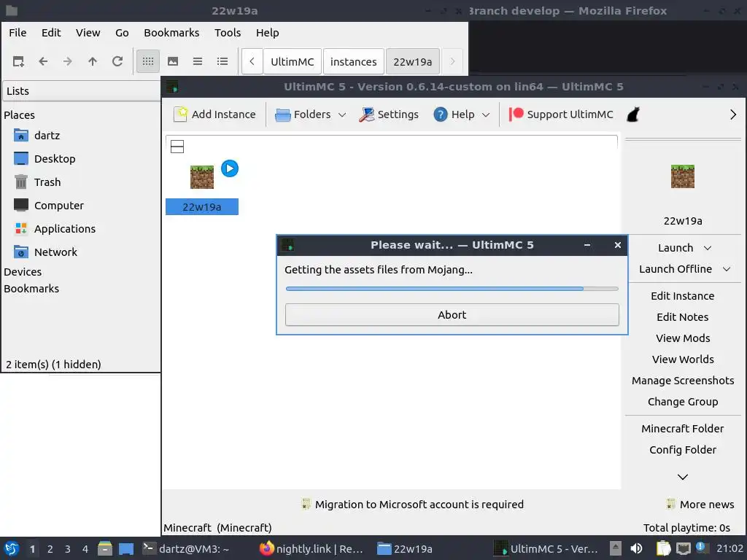
Task: Select UltimMC path segment
Action: 293,61
